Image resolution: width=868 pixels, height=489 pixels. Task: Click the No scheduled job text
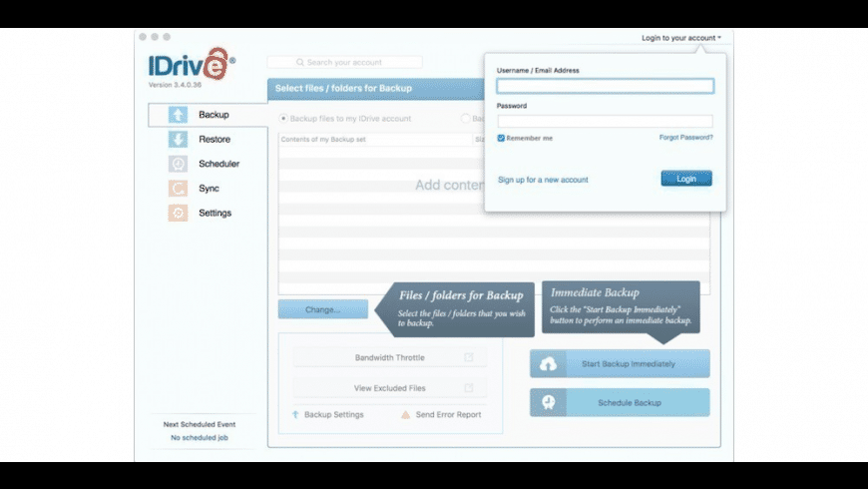click(x=200, y=437)
